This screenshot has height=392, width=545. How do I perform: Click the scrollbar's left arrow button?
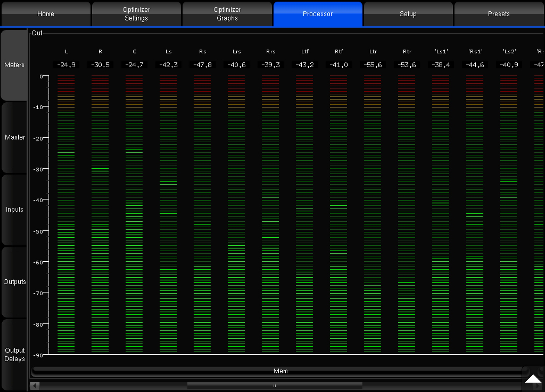pyautogui.click(x=35, y=386)
